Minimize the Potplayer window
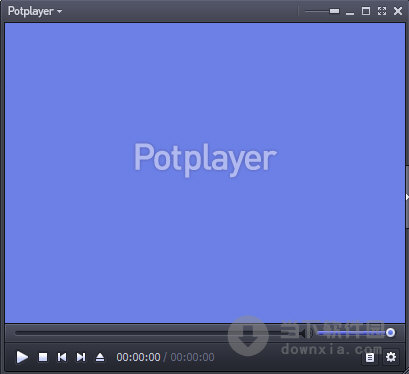 [350, 13]
